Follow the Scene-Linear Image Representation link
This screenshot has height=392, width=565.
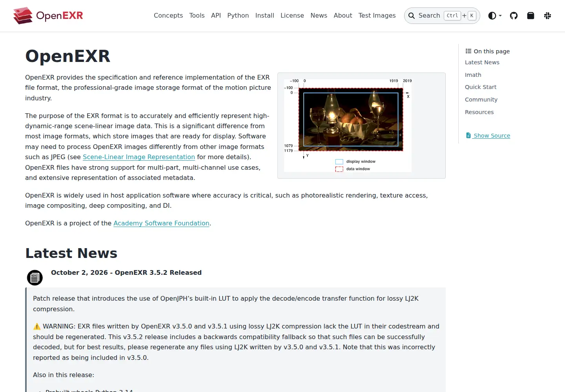(x=139, y=157)
